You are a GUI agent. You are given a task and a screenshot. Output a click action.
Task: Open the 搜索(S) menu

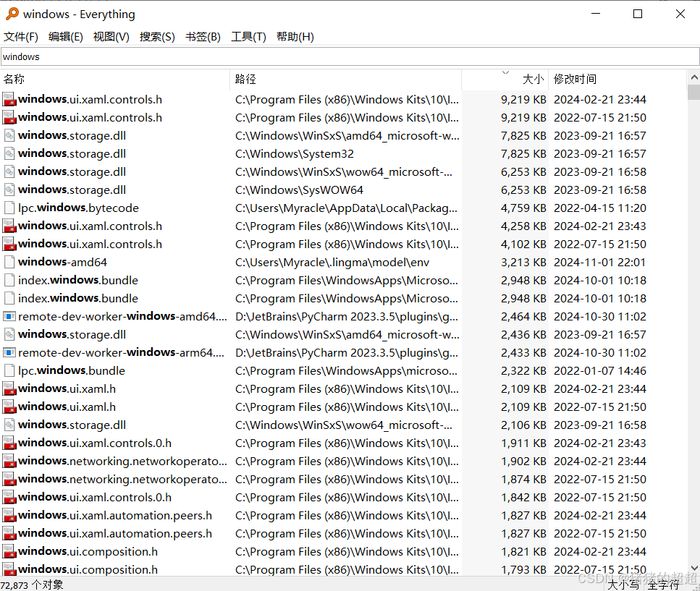point(157,37)
